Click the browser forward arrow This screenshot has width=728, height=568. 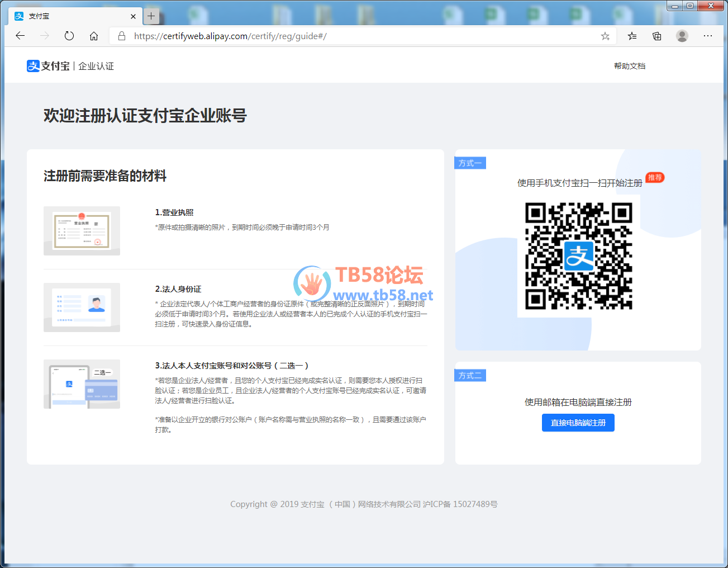point(45,36)
